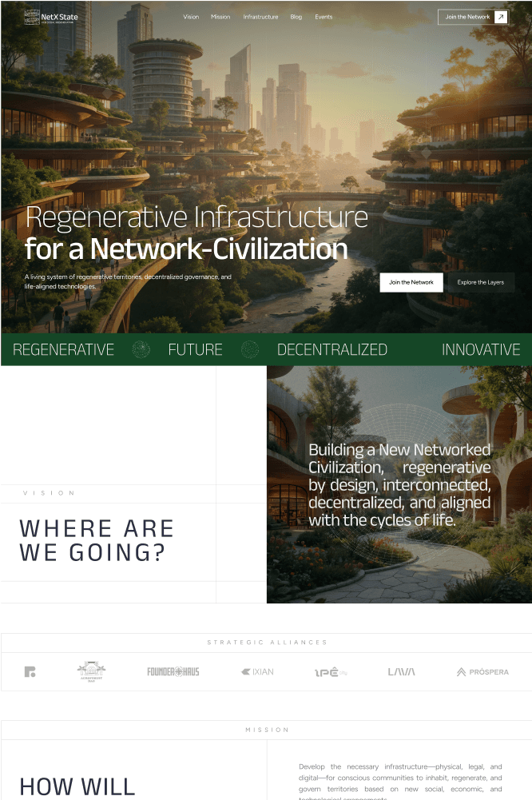
Task: Click the Explore the Layers button
Action: (x=481, y=282)
